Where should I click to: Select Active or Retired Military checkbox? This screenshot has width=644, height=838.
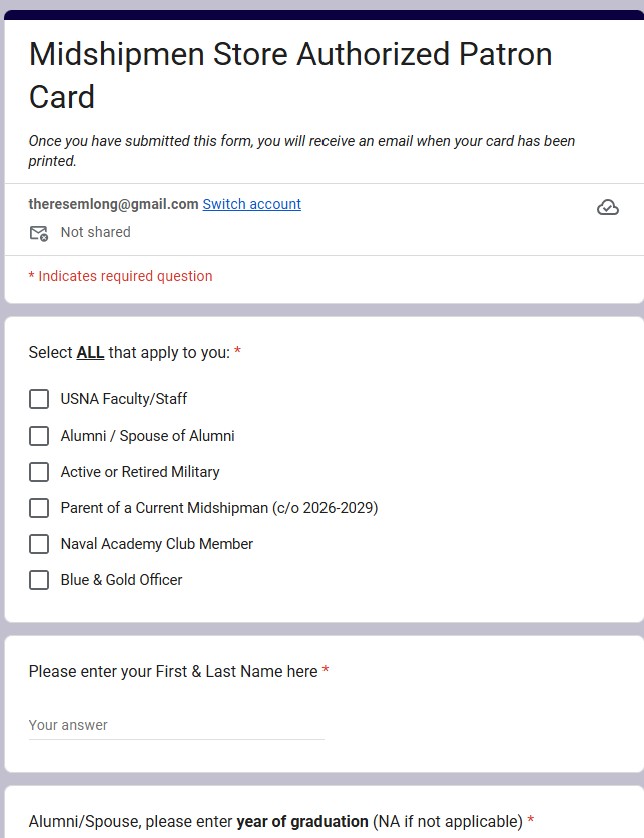pyautogui.click(x=39, y=472)
